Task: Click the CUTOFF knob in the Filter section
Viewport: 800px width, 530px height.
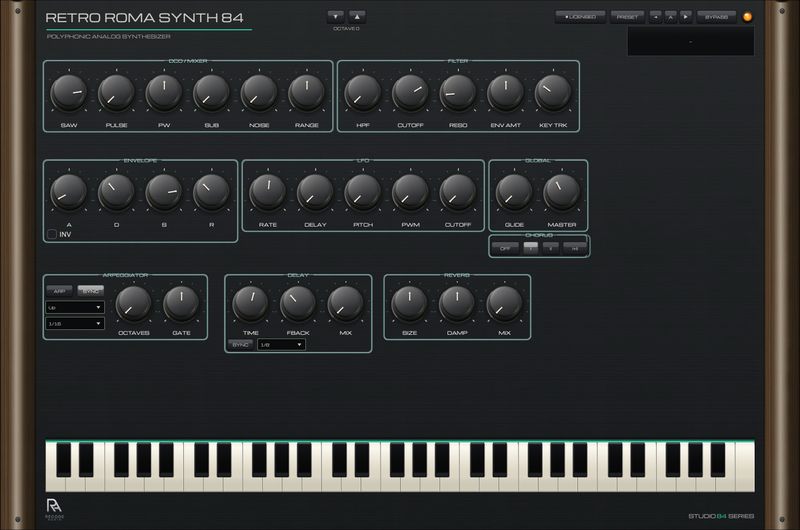Action: (x=410, y=93)
